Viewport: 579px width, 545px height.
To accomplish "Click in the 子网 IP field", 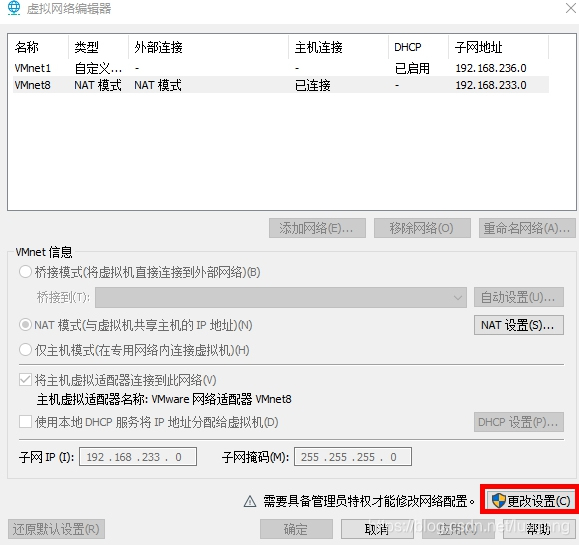I will pyautogui.click(x=138, y=457).
